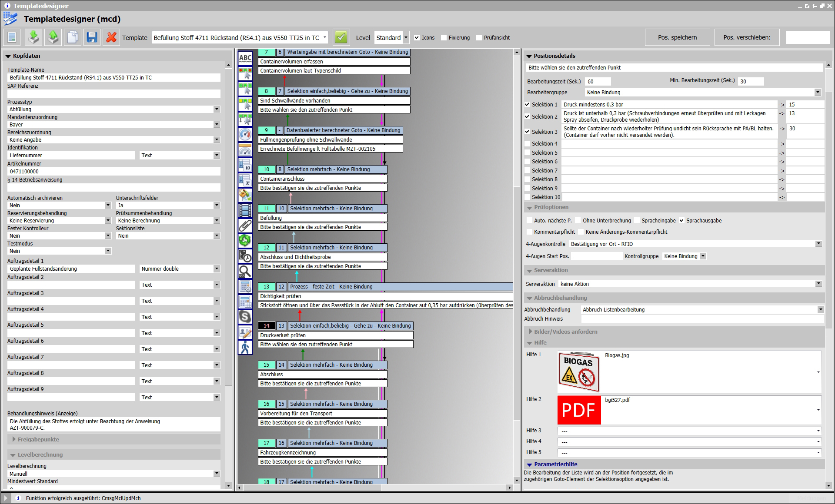Click the Biogas.jpg help thumbnail
Viewport: 835px width, 504px height.
[x=579, y=372]
